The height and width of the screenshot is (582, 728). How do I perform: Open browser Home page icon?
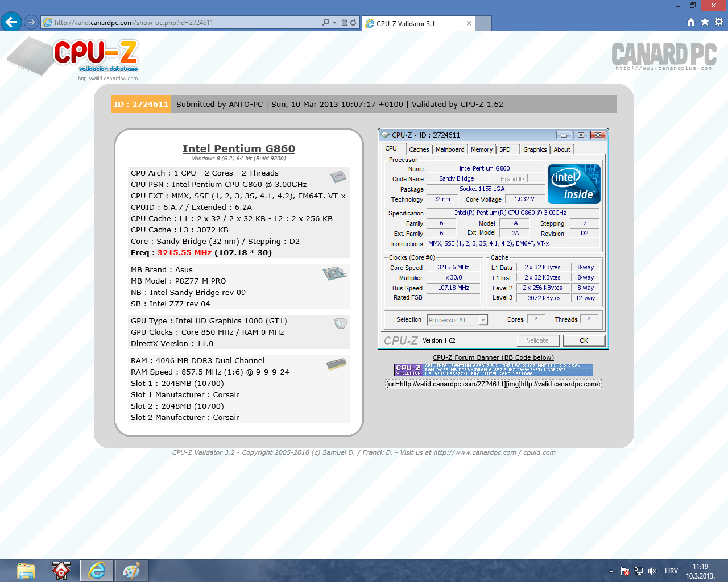pyautogui.click(x=691, y=22)
